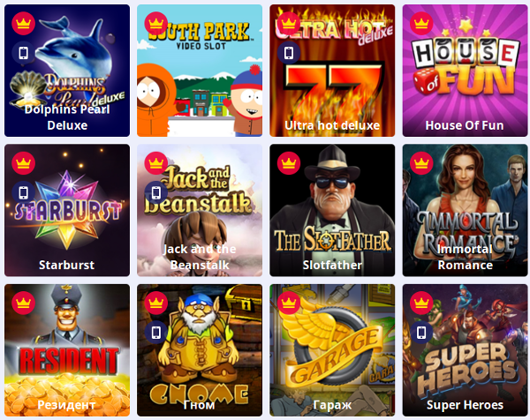
Task: Launch the Resident slot with gold coins
Action: click(x=67, y=350)
